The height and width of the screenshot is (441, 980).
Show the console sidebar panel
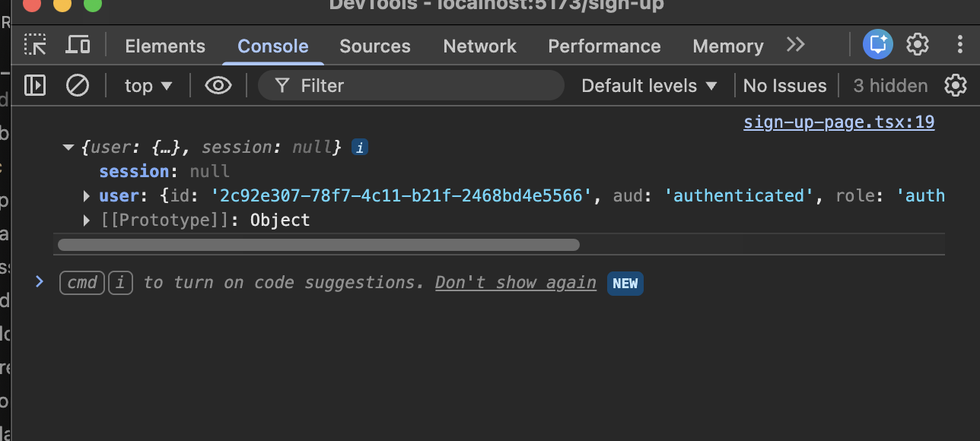(35, 85)
